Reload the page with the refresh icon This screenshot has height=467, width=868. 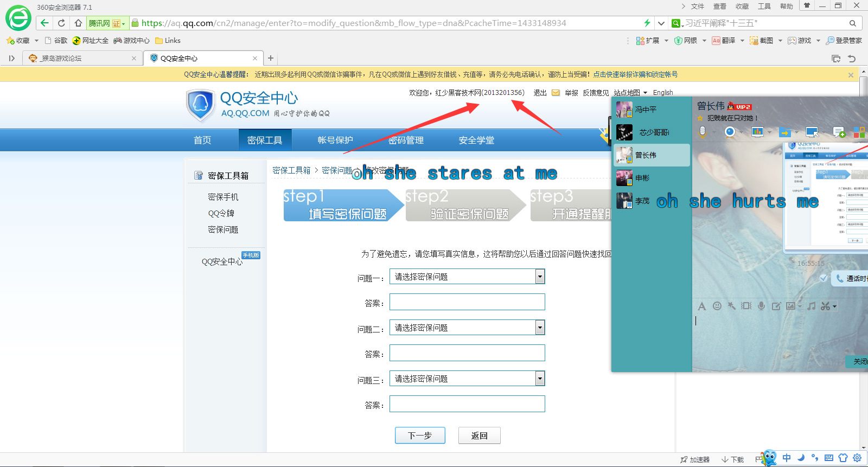click(61, 23)
